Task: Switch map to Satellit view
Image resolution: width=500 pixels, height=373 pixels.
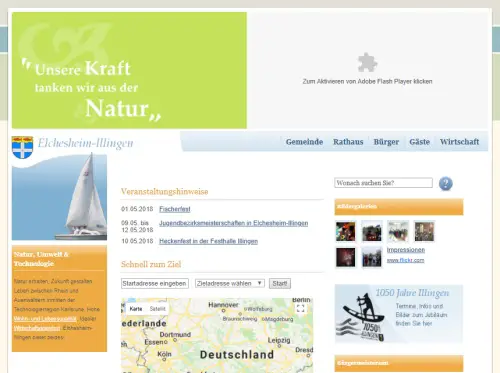Action: point(158,309)
